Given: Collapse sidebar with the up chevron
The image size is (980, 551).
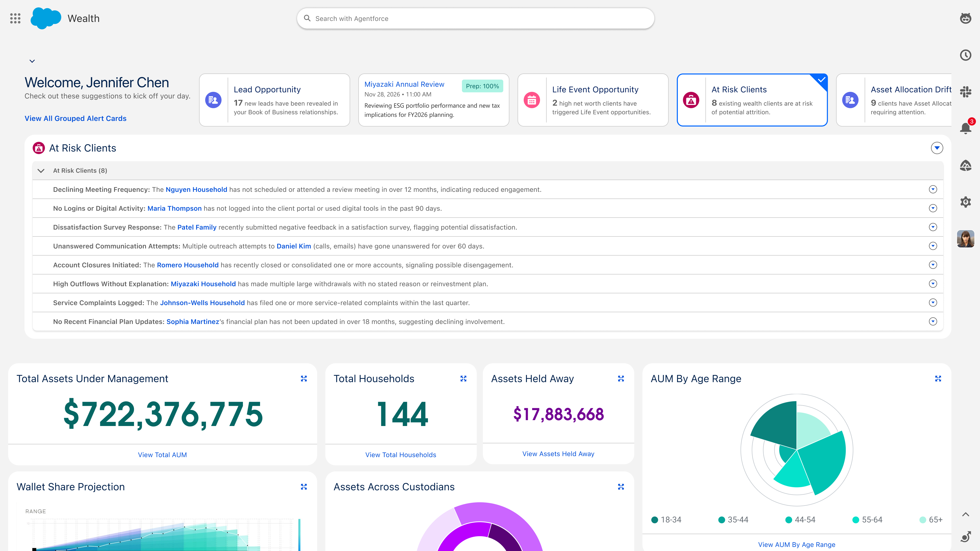Looking at the screenshot, I should point(965,515).
